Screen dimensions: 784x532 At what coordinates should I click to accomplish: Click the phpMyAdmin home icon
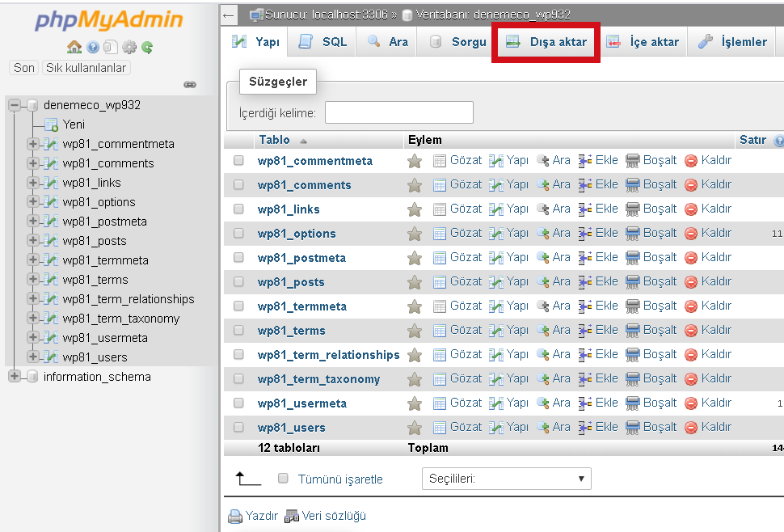[x=74, y=47]
